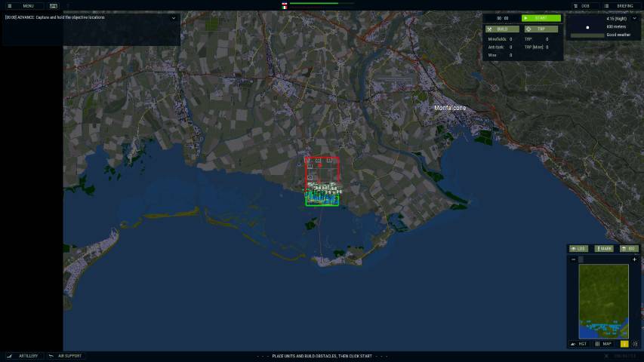This screenshot has width=644, height=362.
Task: Expand the time and weather panel
Action: click(635, 18)
